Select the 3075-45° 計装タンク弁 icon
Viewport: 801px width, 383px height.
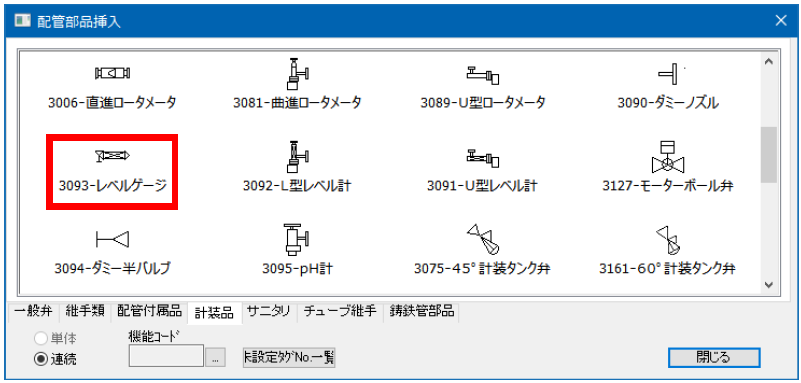pos(482,240)
